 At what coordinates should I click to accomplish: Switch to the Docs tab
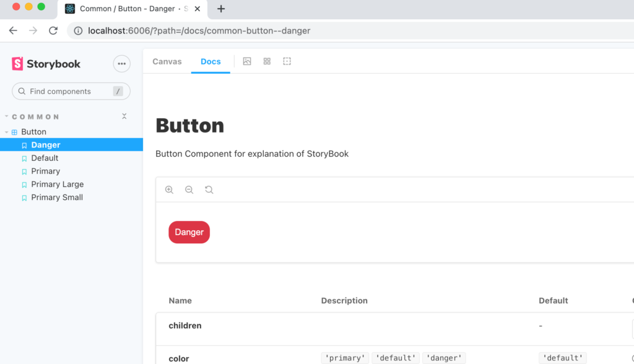[211, 61]
